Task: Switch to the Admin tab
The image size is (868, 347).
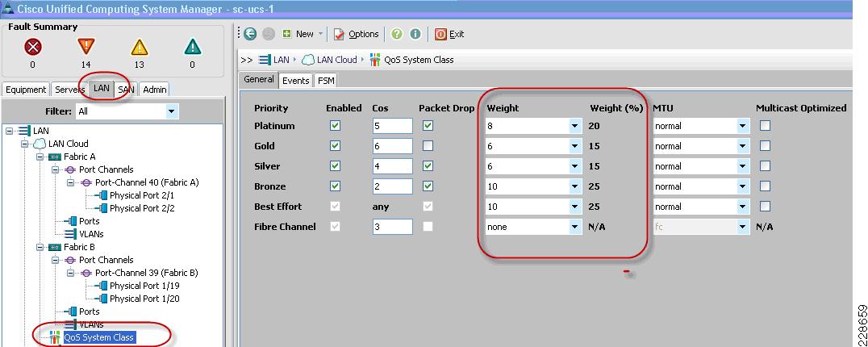Action: point(154,89)
